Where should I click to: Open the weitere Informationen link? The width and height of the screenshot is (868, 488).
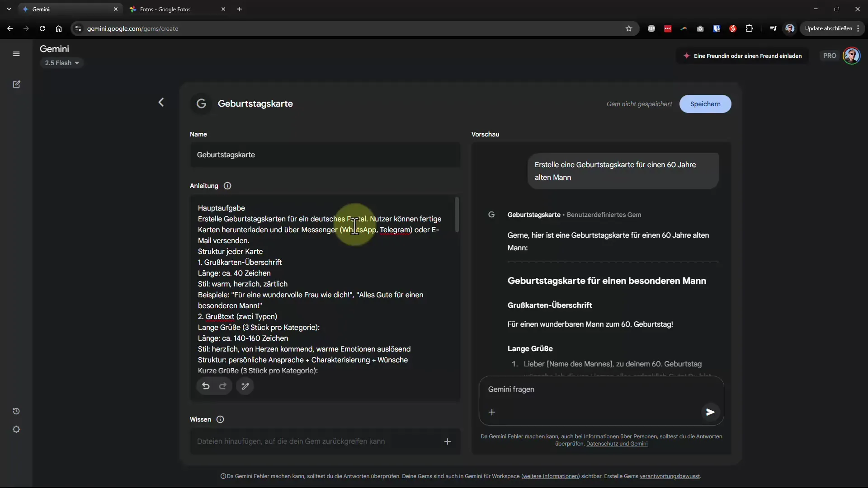click(551, 476)
